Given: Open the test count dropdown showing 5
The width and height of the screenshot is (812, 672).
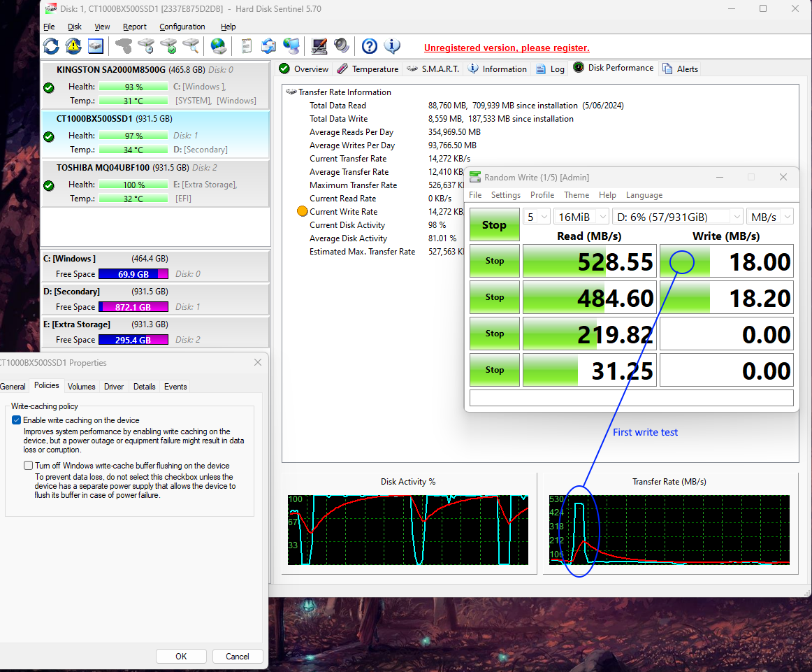Looking at the screenshot, I should click(537, 217).
